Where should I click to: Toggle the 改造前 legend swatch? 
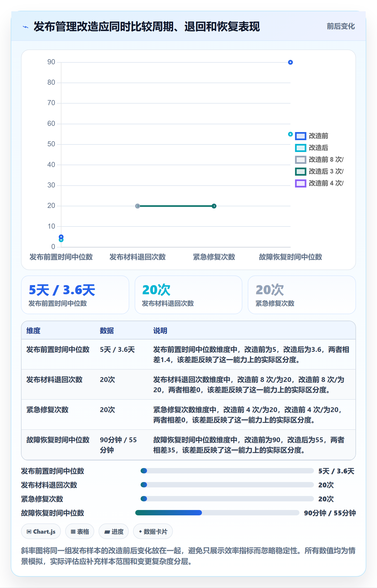301,136
